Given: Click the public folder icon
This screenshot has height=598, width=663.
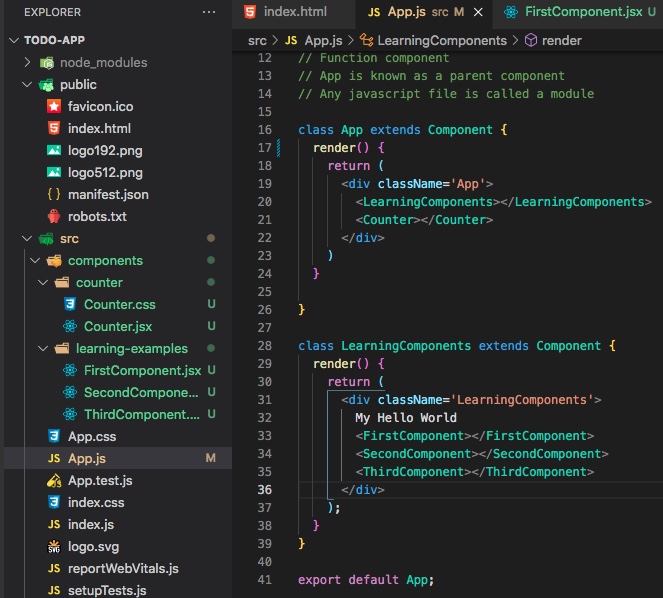Looking at the screenshot, I should pyautogui.click(x=47, y=85).
